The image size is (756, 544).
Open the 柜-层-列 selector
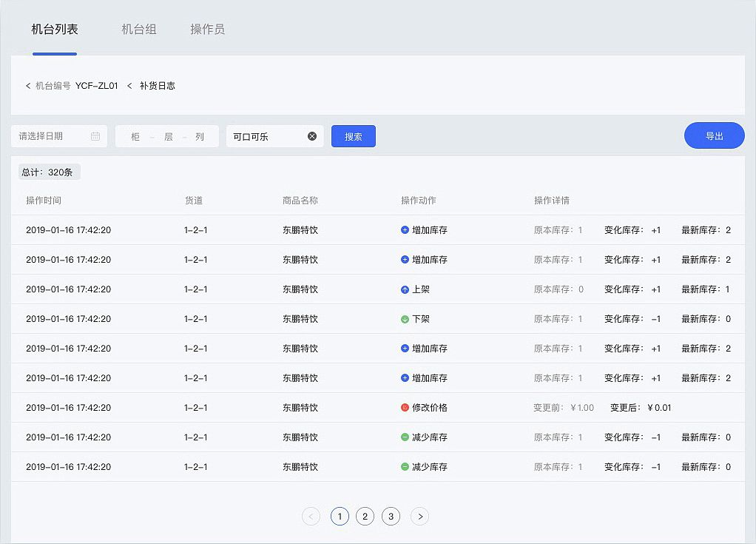[167, 136]
